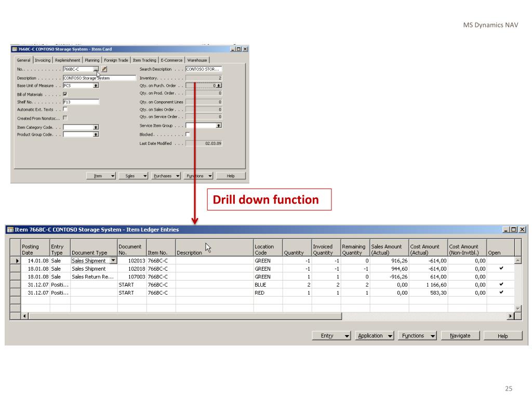Open the Planning tab
Viewport: 532px width, 399px height.
coord(92,60)
